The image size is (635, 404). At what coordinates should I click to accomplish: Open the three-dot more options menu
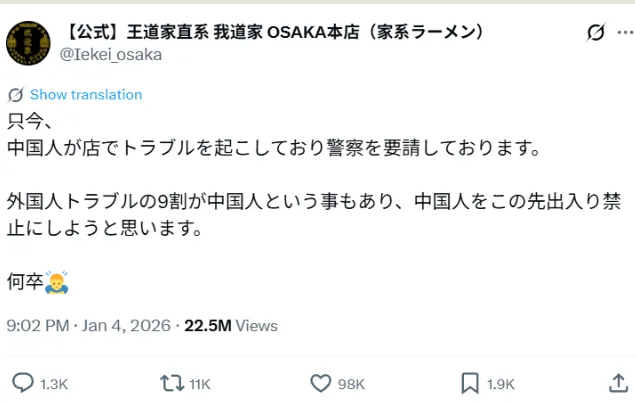pos(624,33)
